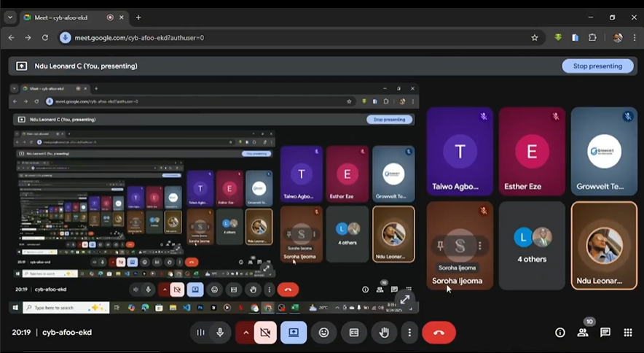Leave the call with red hang-up button
Viewport: 644px width, 353px height.
tap(439, 333)
